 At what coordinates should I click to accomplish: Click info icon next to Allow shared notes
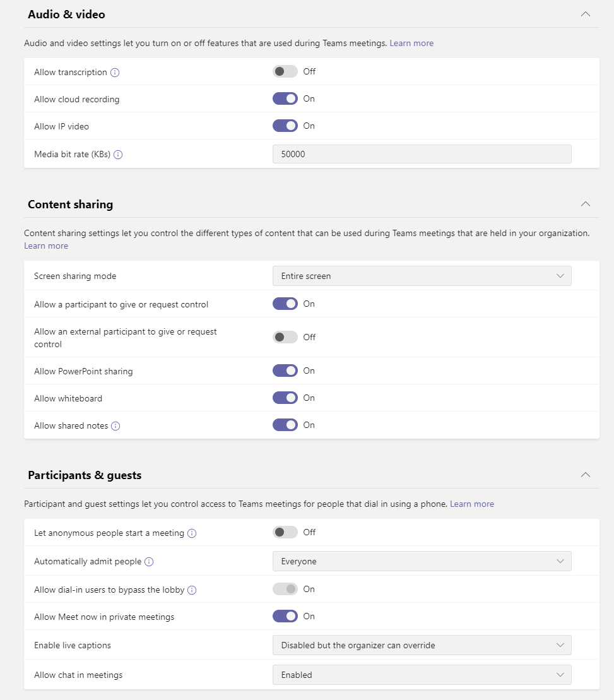(x=115, y=426)
